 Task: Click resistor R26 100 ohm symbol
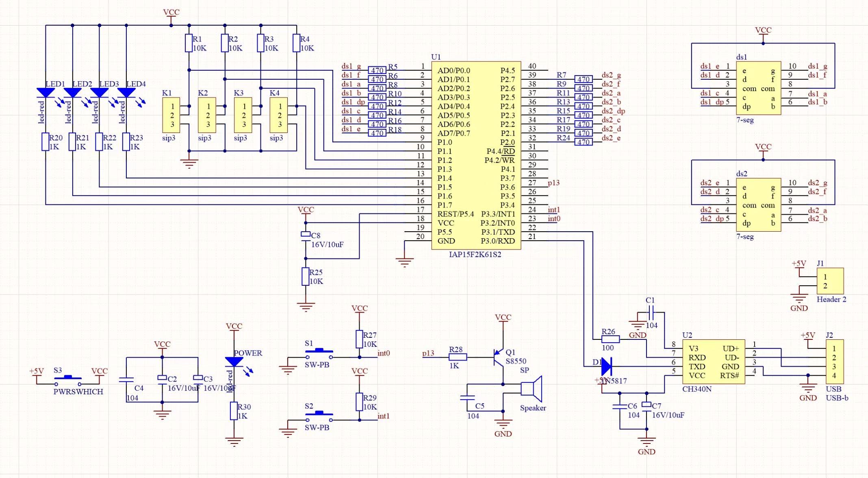(610, 339)
